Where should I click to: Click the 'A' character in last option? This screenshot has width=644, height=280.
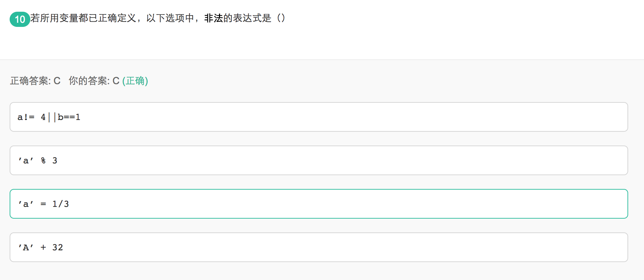pos(26,248)
